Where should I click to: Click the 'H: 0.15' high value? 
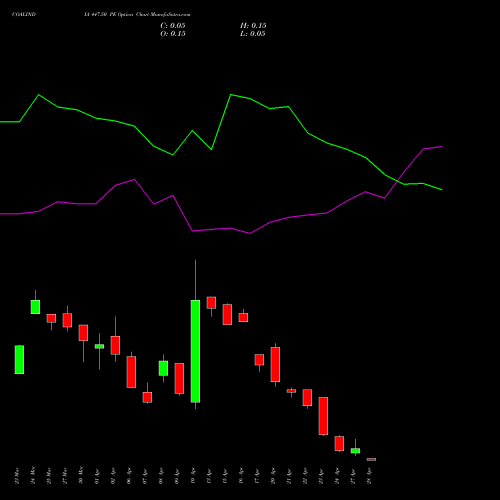pos(253,26)
